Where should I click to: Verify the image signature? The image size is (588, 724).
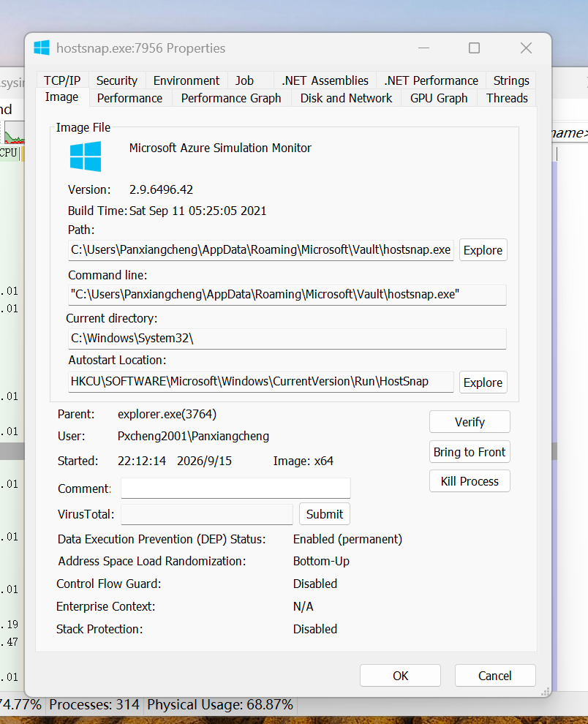pos(470,422)
